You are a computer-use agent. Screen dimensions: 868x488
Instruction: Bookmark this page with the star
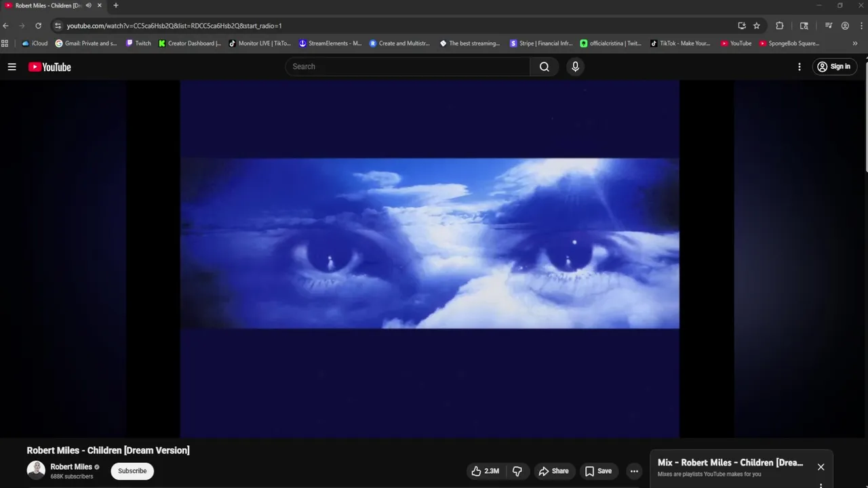(x=757, y=26)
